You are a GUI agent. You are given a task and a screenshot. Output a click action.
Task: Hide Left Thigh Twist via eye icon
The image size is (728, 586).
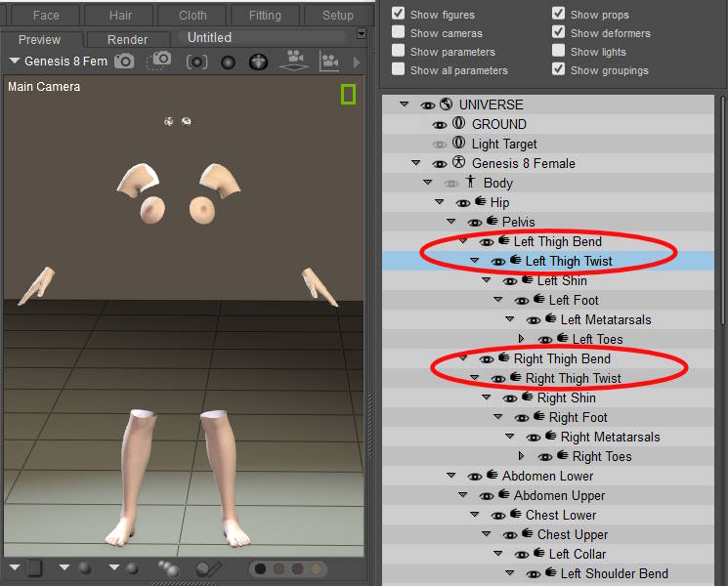tap(498, 262)
